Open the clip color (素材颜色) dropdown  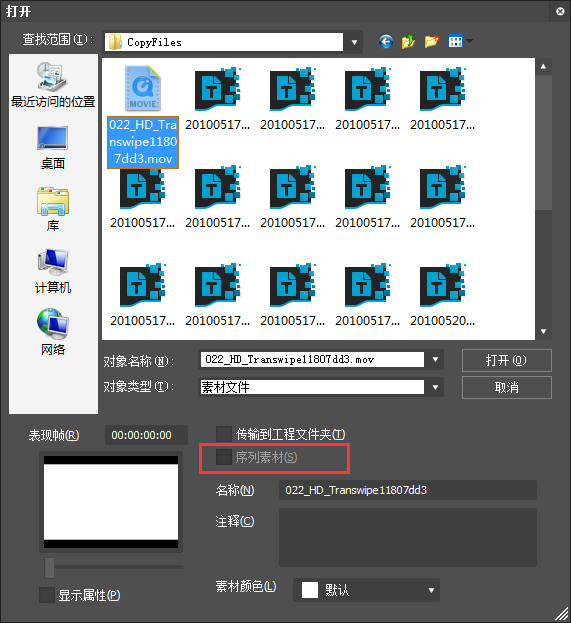click(x=366, y=590)
